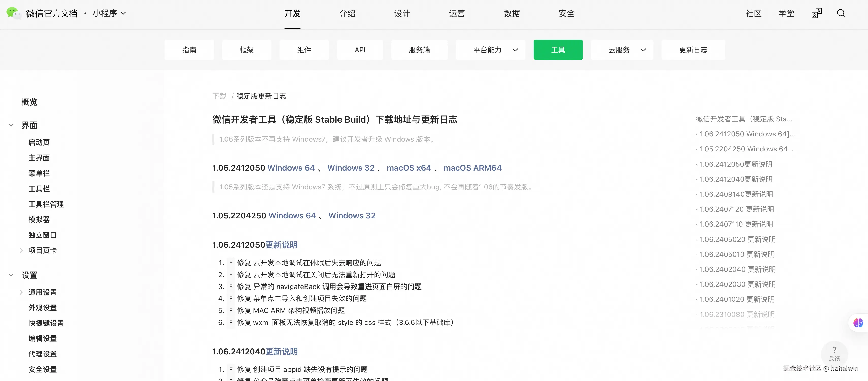
Task: Open the search magnifier icon
Action: [x=841, y=13]
